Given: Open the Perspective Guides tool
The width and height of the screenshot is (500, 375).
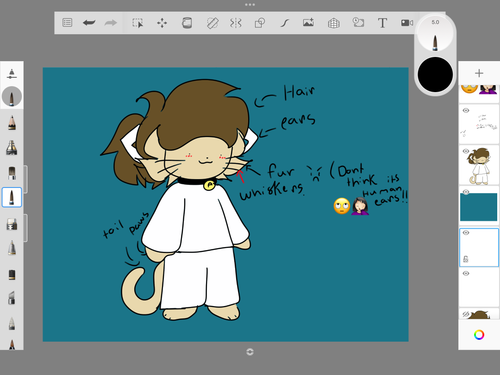Looking at the screenshot, I should pos(334,23).
